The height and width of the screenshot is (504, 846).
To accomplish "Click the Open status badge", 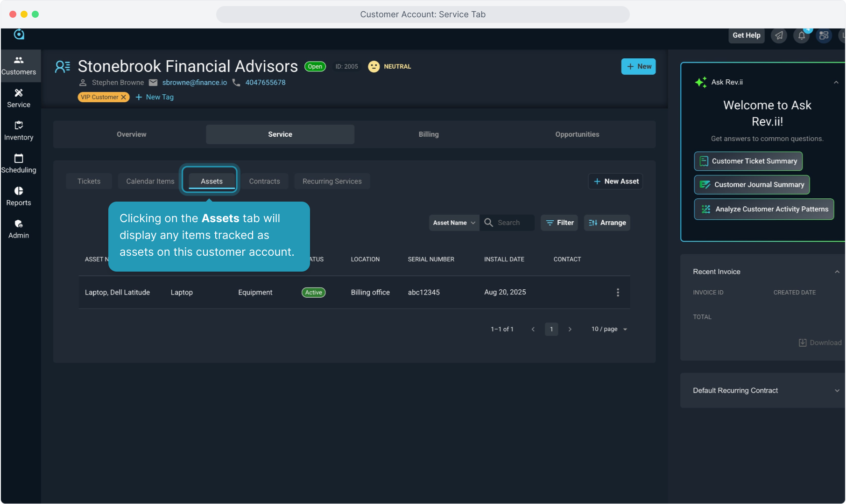I will click(315, 67).
